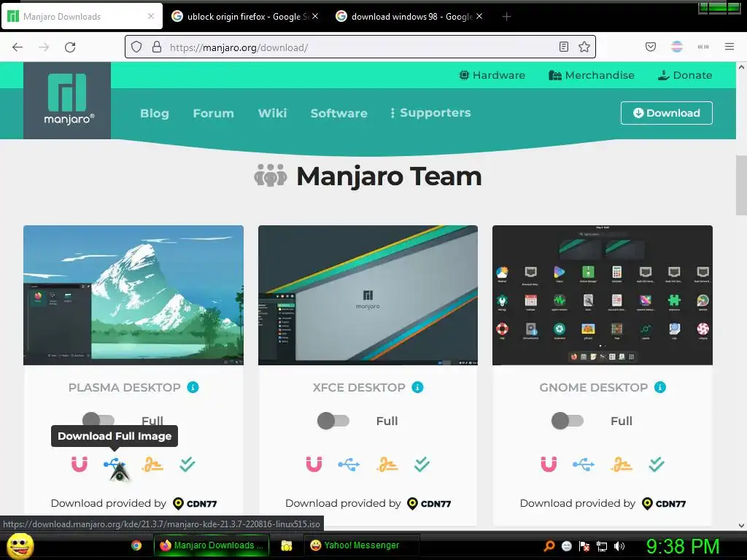Open the folder icon in the taskbar
Image resolution: width=747 pixels, height=560 pixels.
pos(286,545)
